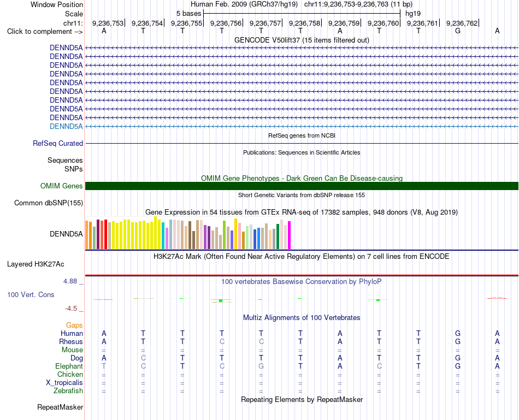Click the 'chr11:' ruler label
This screenshot has height=420, width=519.
coord(73,23)
